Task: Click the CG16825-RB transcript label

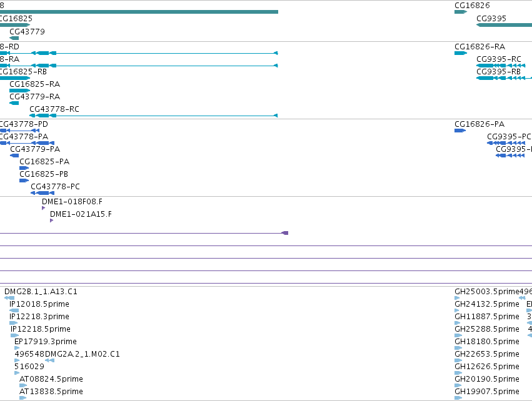Action: pos(23,72)
